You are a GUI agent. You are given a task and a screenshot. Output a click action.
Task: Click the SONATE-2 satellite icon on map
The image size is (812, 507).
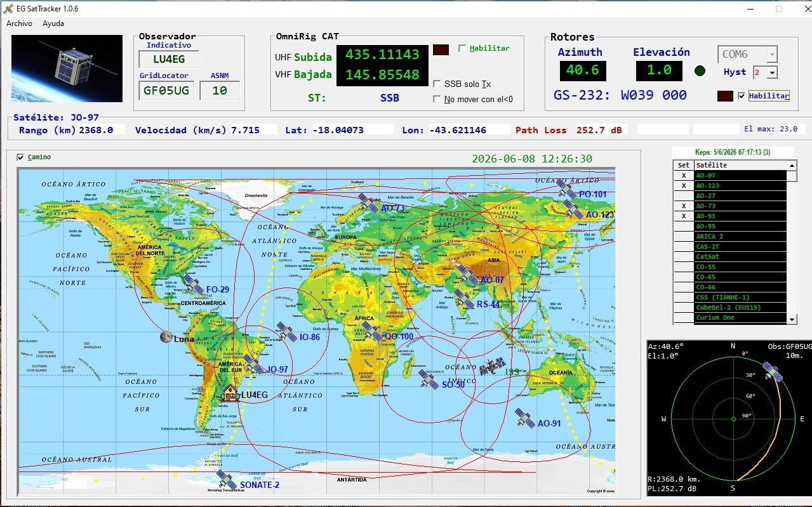click(227, 480)
